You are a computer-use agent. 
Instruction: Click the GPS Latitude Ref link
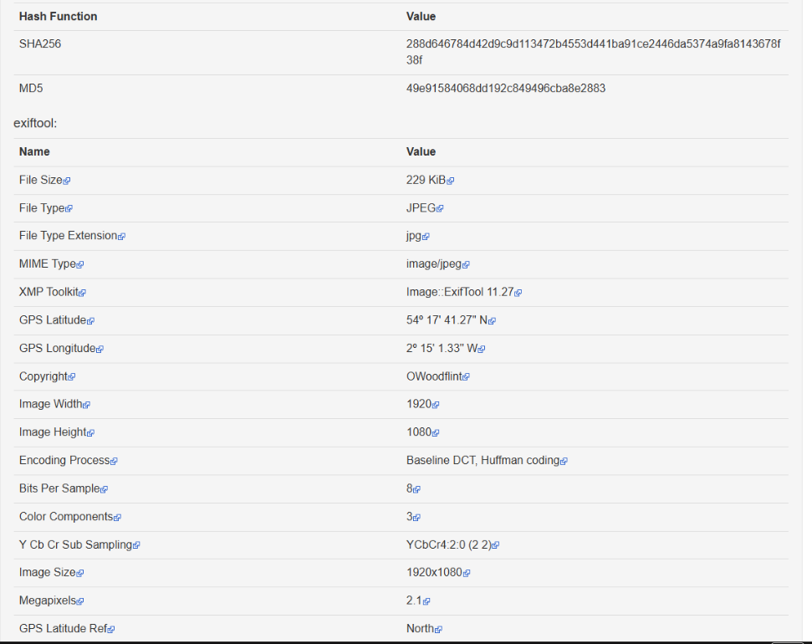coord(63,628)
